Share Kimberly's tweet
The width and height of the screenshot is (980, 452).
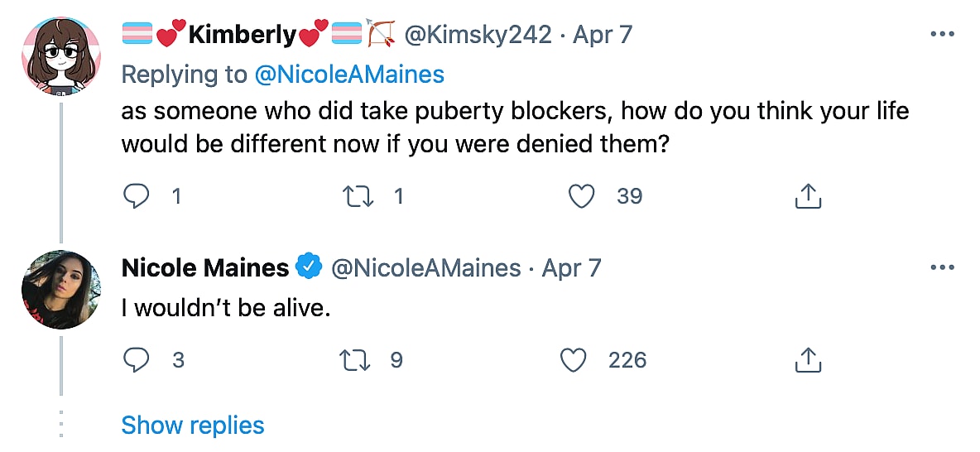coord(807,196)
